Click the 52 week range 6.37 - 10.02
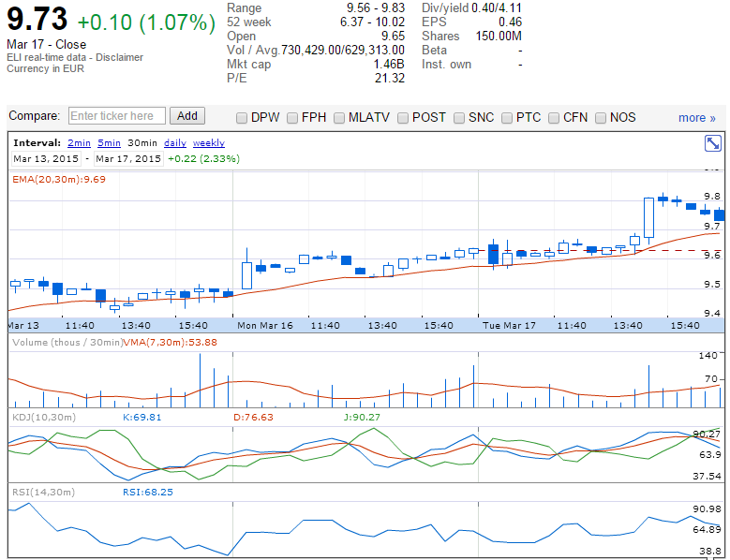730x560 pixels. coord(372,22)
